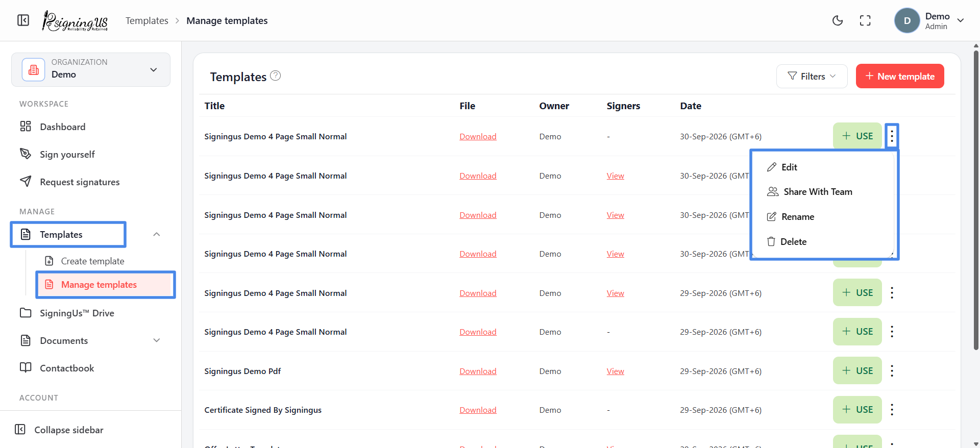Click the New template button
The image size is (980, 448).
(x=900, y=76)
